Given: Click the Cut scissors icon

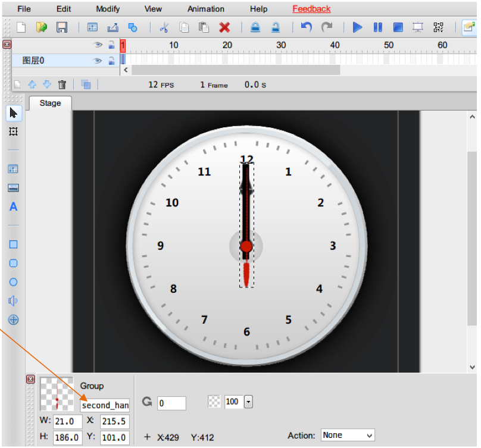Looking at the screenshot, I should 164,27.
